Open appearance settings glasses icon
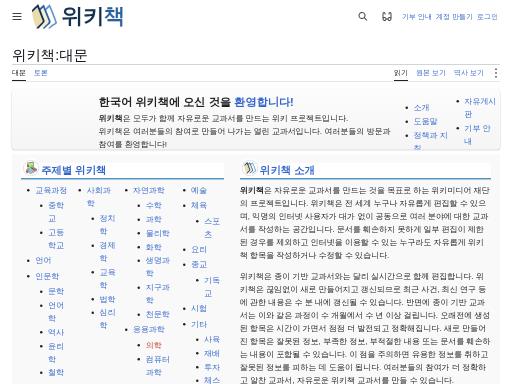Image resolution: width=512 pixels, height=384 pixels. (387, 16)
